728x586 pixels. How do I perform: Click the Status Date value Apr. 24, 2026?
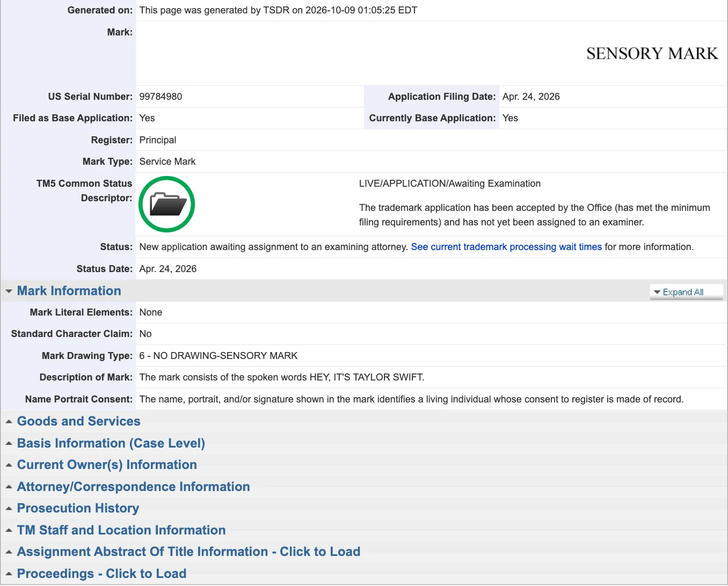(x=168, y=269)
